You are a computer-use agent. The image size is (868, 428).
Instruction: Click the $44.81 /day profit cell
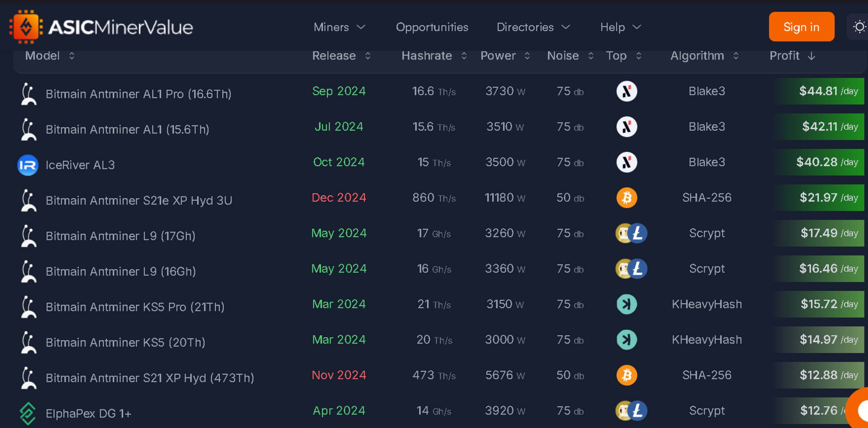tap(819, 91)
